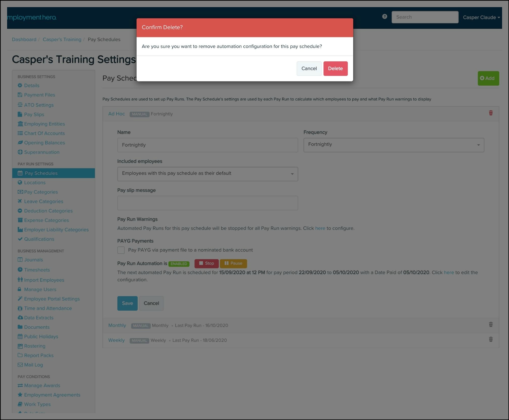Pause the pay run automation
Image resolution: width=509 pixels, height=420 pixels.
tap(233, 263)
